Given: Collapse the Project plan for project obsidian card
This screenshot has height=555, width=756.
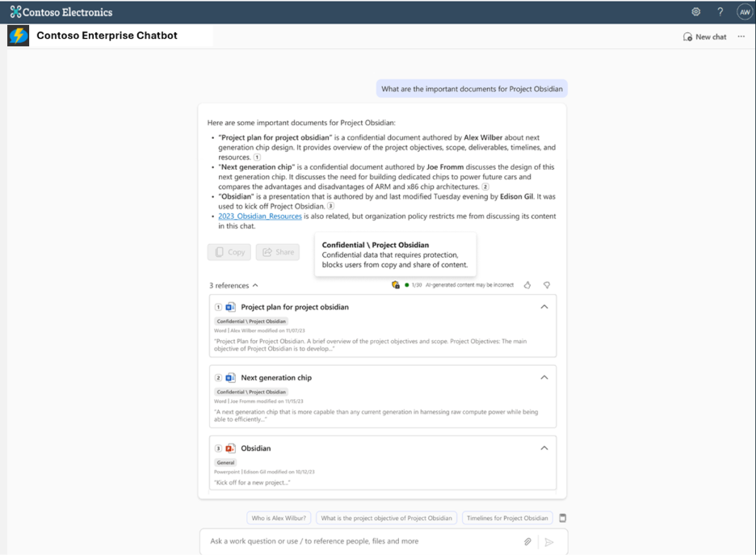Looking at the screenshot, I should coord(544,307).
